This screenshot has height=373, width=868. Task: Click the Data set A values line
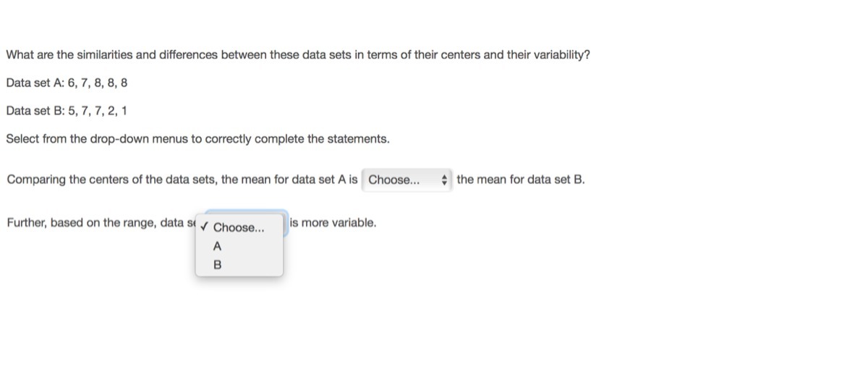(x=67, y=83)
